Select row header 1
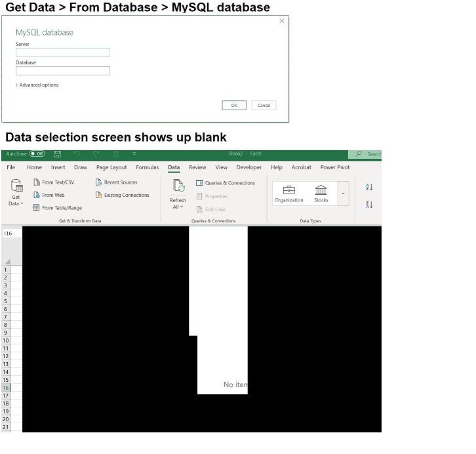 coord(6,270)
